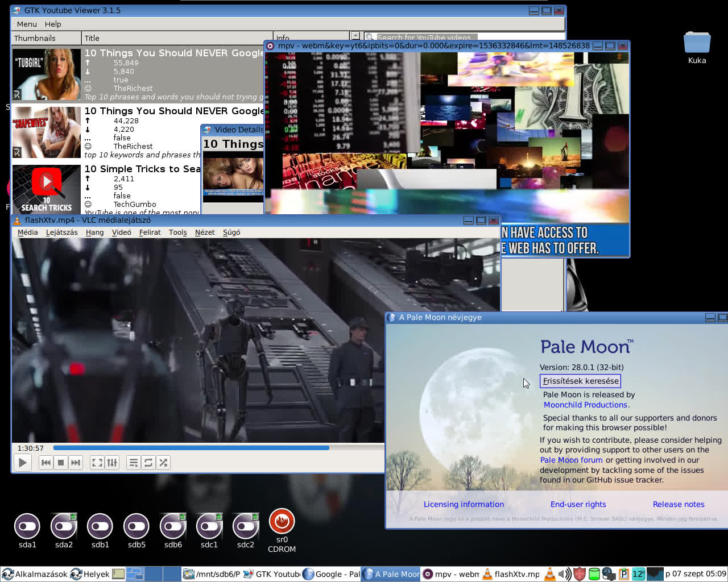
Task: Click sda2 drive icon
Action: 64,531
